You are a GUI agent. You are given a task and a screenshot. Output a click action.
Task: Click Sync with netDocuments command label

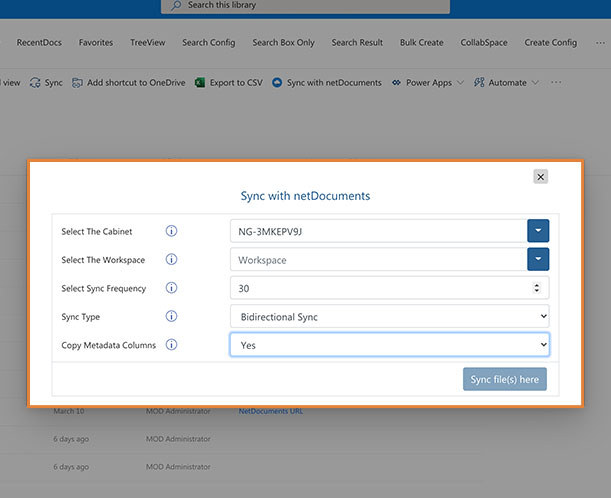(334, 83)
